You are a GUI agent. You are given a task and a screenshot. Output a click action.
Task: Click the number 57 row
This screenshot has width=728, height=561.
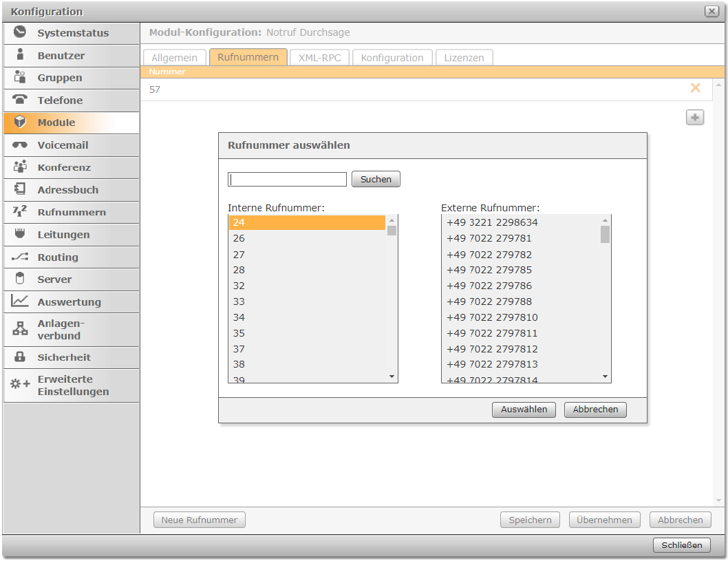click(x=426, y=89)
